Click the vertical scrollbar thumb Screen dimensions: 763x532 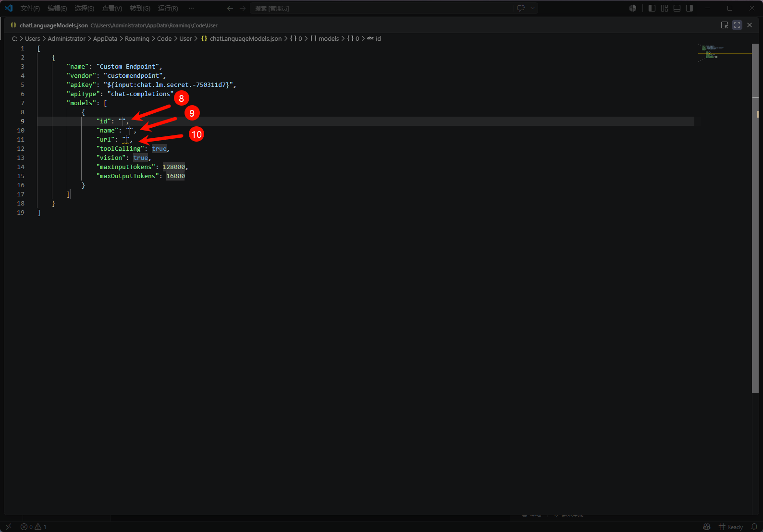click(755, 218)
